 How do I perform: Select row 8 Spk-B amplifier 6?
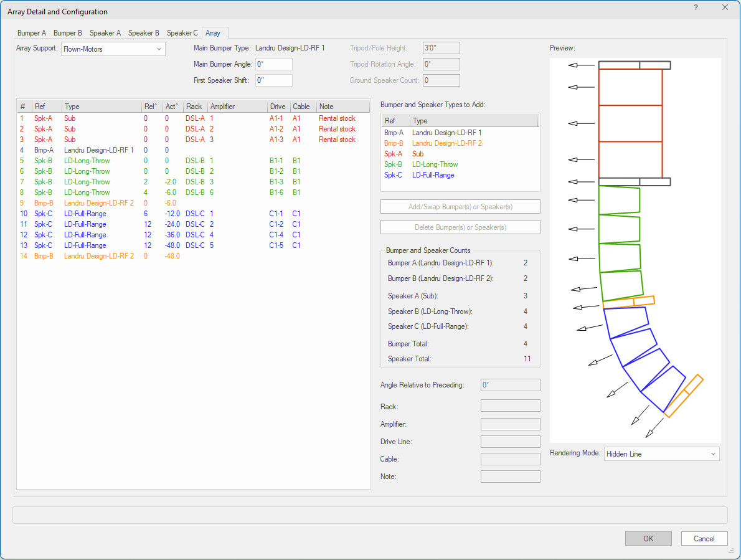pyautogui.click(x=193, y=192)
